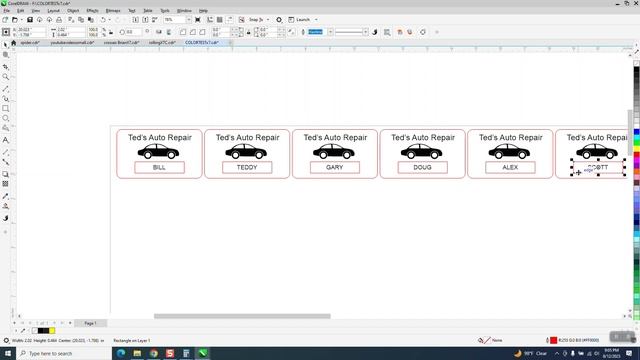
Task: Select the ALEX name label
Action: tap(510, 167)
